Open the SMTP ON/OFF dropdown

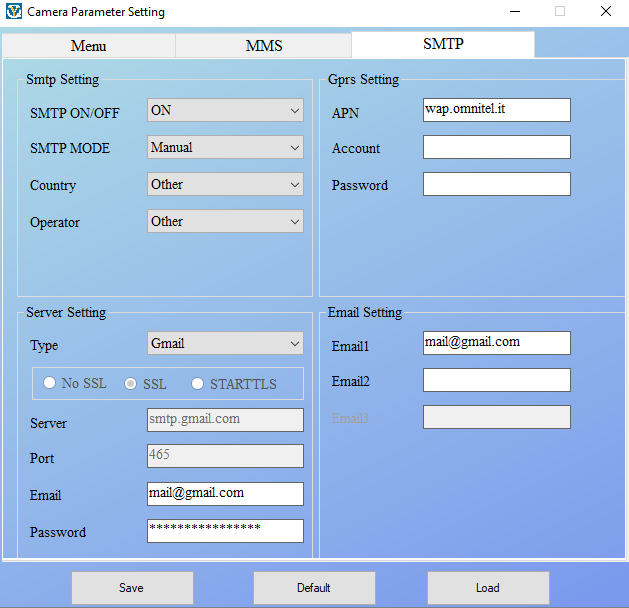[225, 110]
